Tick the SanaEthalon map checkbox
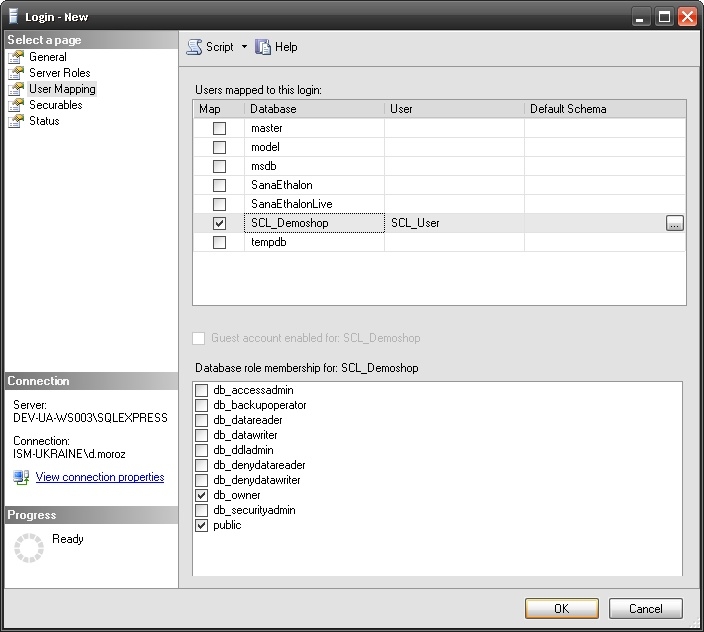This screenshot has width=704, height=632. click(x=219, y=185)
